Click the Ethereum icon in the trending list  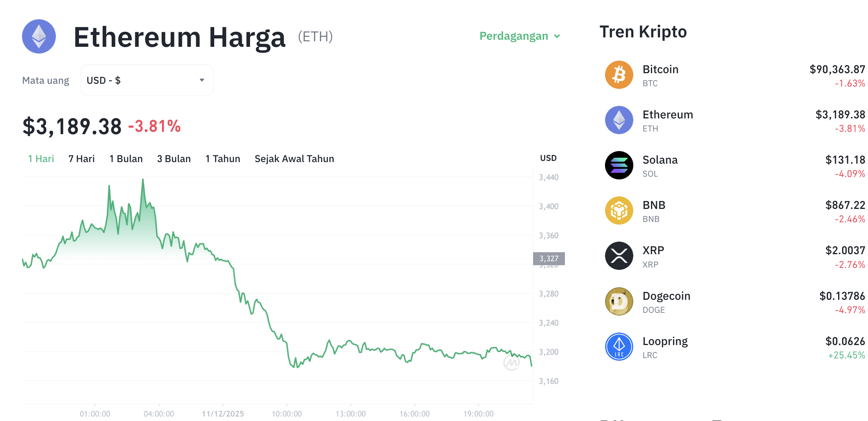click(x=619, y=120)
